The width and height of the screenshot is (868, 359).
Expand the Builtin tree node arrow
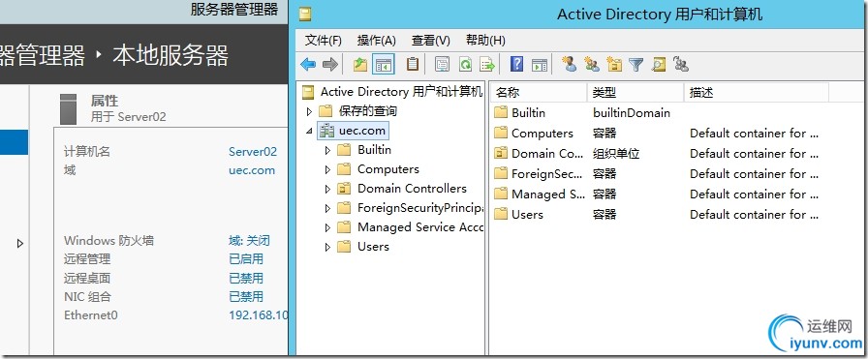(327, 150)
